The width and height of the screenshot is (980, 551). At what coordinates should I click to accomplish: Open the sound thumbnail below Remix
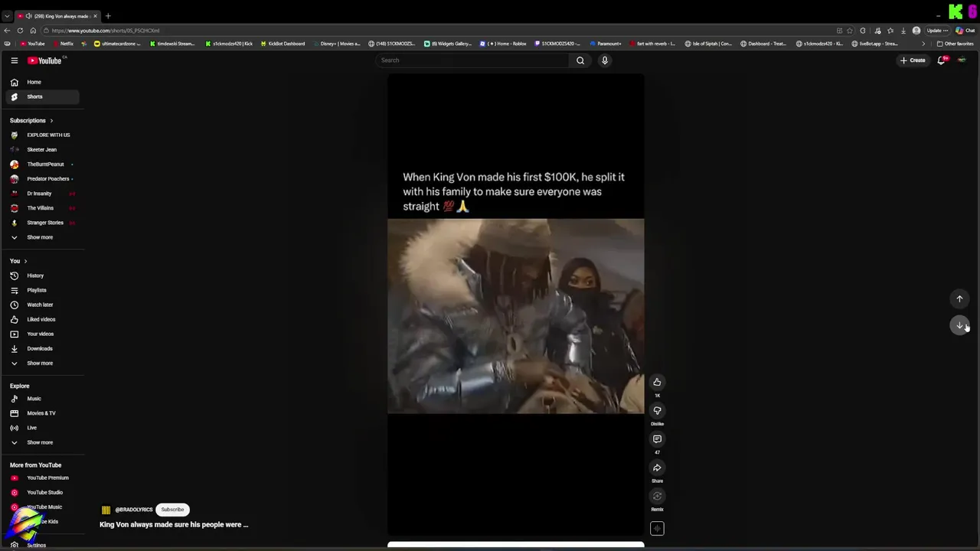click(657, 529)
